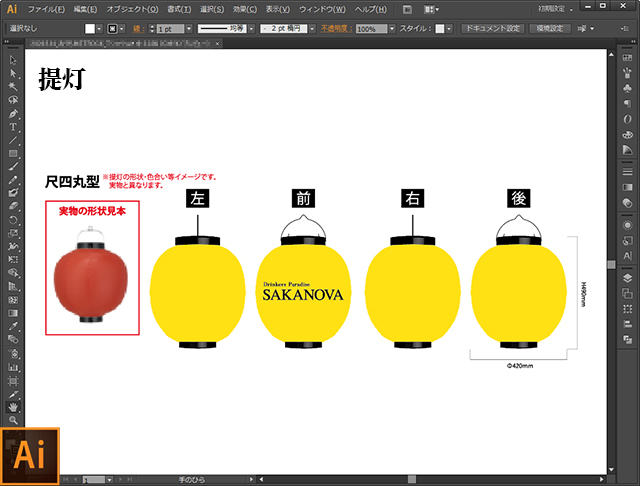Expand the brush definition dropdown
Image resolution: width=640 pixels, height=486 pixels.
coord(312,29)
